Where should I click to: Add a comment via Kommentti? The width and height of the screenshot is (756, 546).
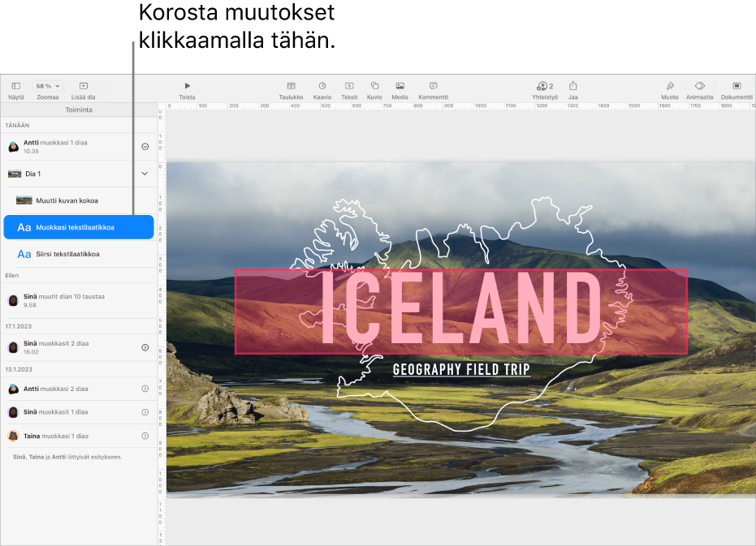click(433, 90)
